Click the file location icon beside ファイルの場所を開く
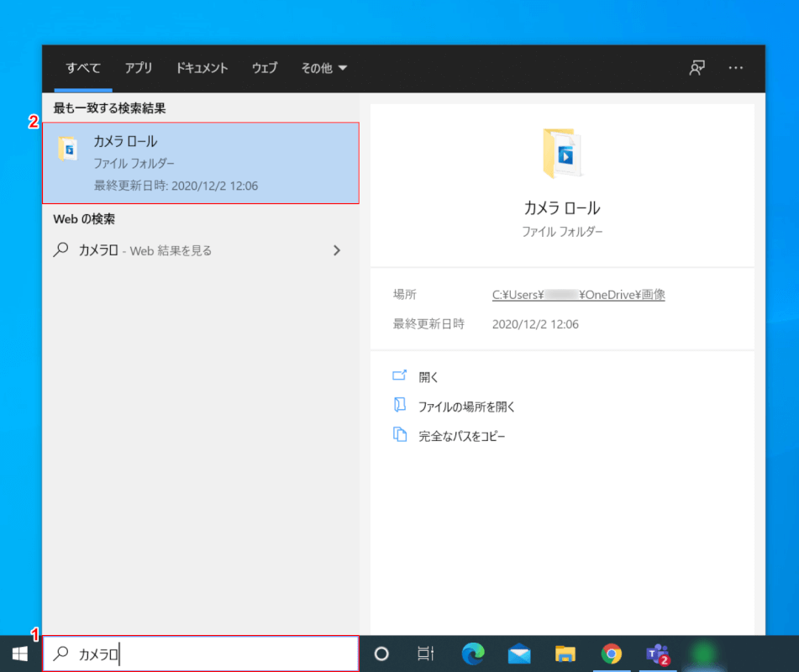Viewport: 799px width, 672px height. click(x=400, y=405)
